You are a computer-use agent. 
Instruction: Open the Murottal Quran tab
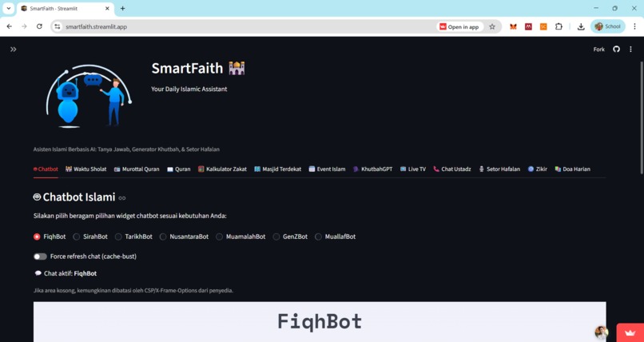pos(137,169)
